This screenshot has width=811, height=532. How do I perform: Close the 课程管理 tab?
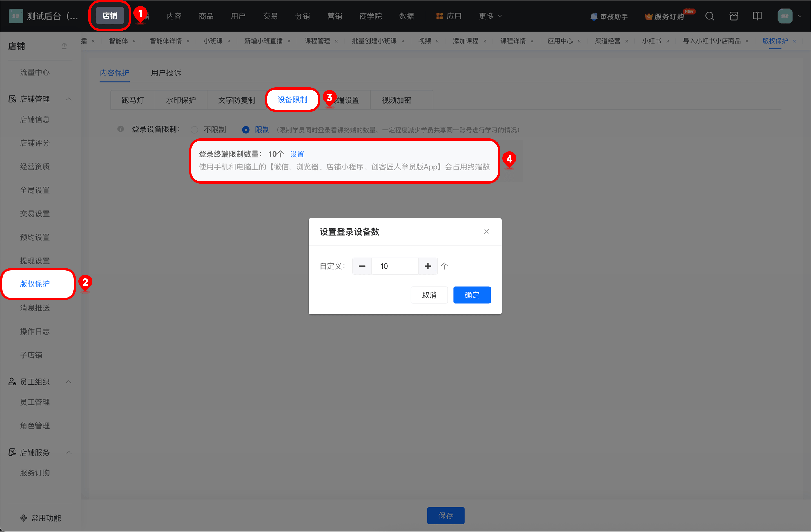point(336,41)
